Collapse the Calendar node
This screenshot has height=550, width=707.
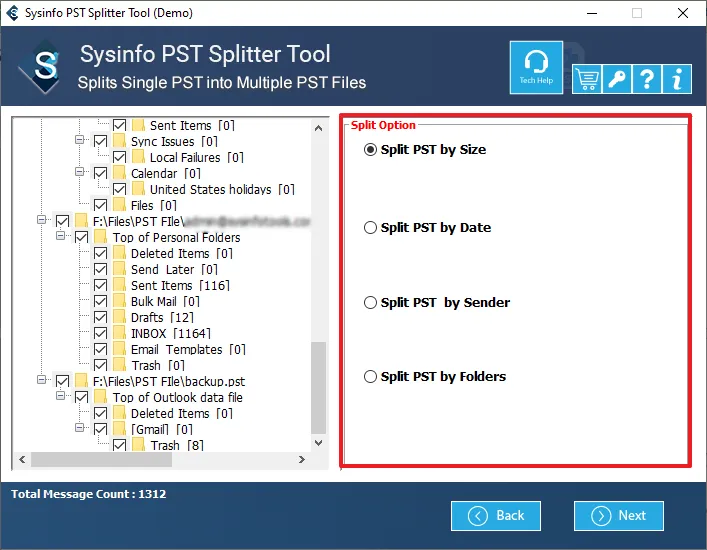click(x=79, y=172)
